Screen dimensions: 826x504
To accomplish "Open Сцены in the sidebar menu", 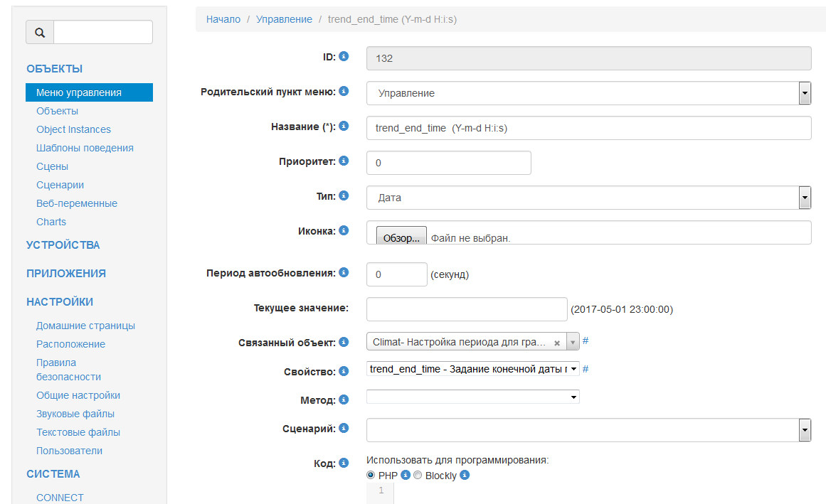I will tap(53, 166).
